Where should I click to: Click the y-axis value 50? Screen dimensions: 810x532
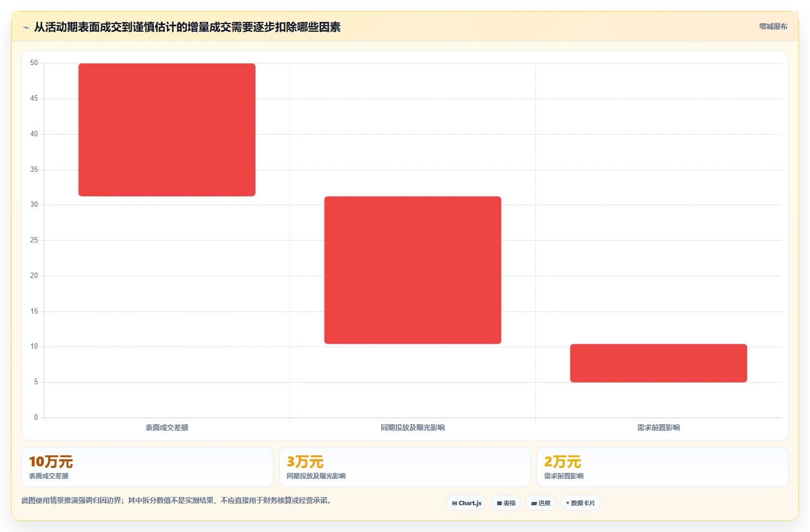point(34,63)
